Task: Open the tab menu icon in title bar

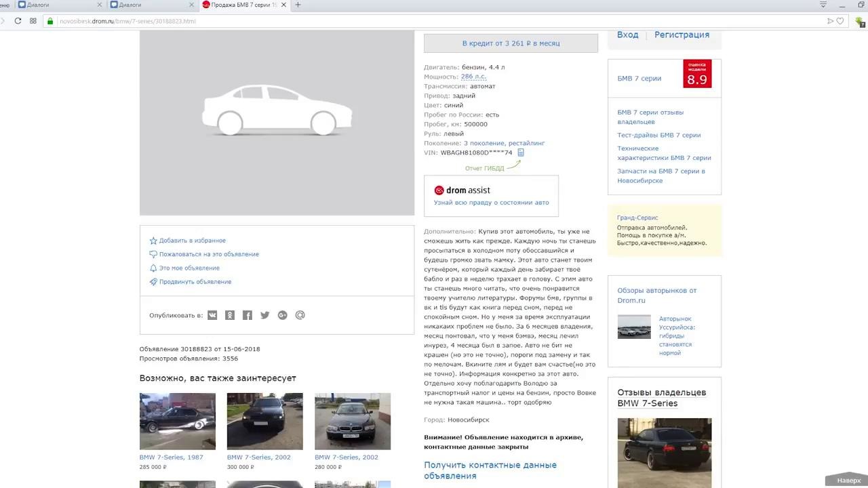Action: [823, 5]
